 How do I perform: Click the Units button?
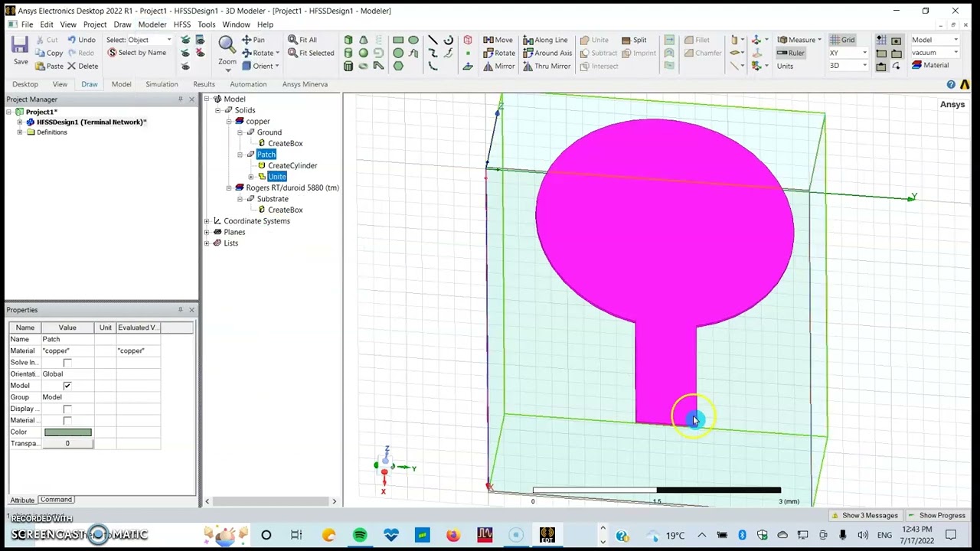(785, 66)
